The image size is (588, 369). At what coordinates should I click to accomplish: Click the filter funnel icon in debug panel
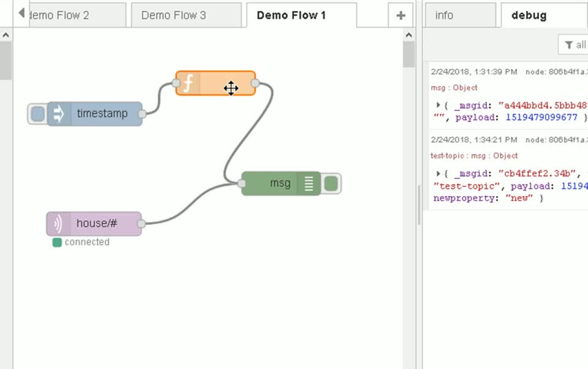pyautogui.click(x=568, y=44)
